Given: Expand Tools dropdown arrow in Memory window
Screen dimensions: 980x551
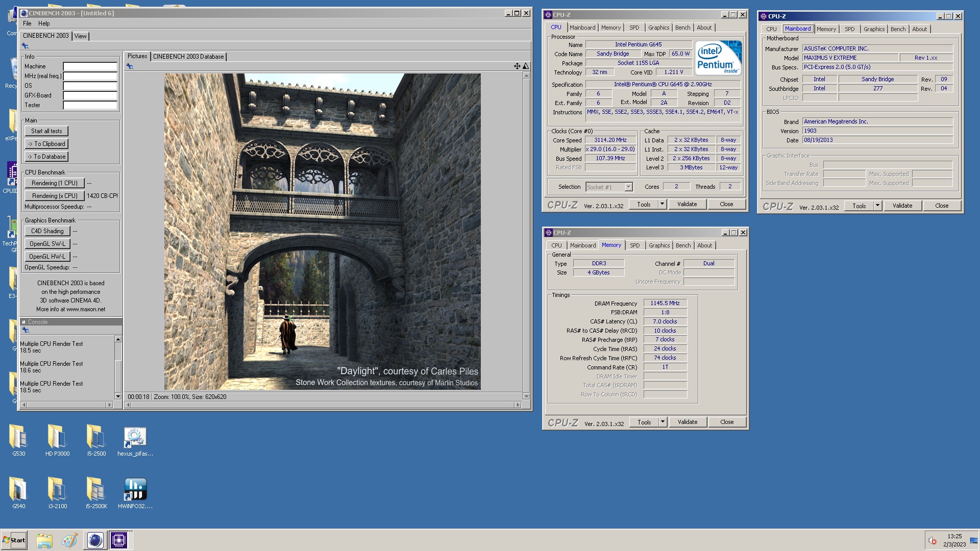Looking at the screenshot, I should tap(663, 422).
